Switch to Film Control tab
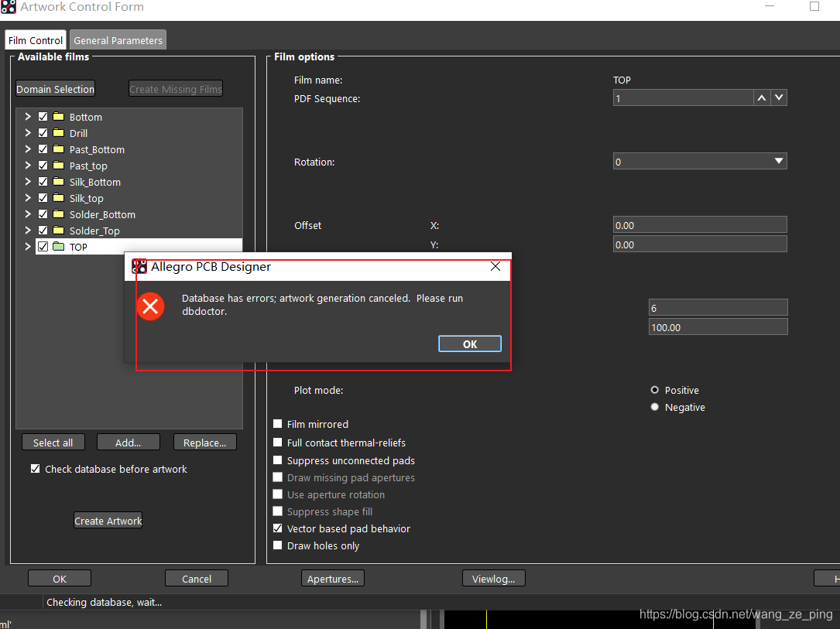 click(36, 40)
